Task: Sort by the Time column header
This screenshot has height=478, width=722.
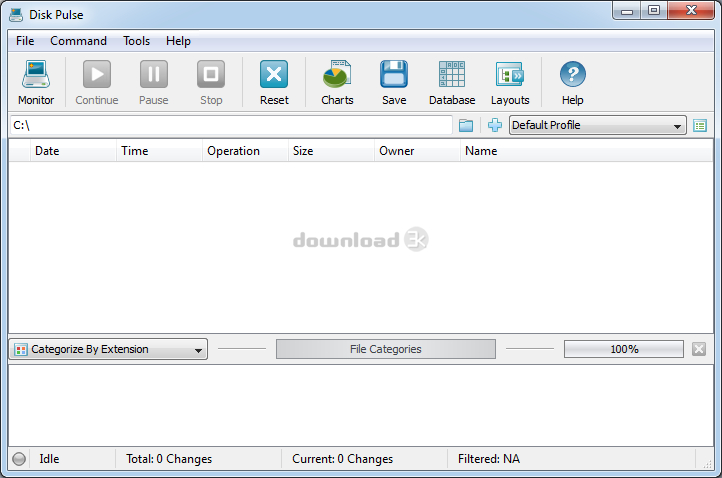Action: point(159,151)
